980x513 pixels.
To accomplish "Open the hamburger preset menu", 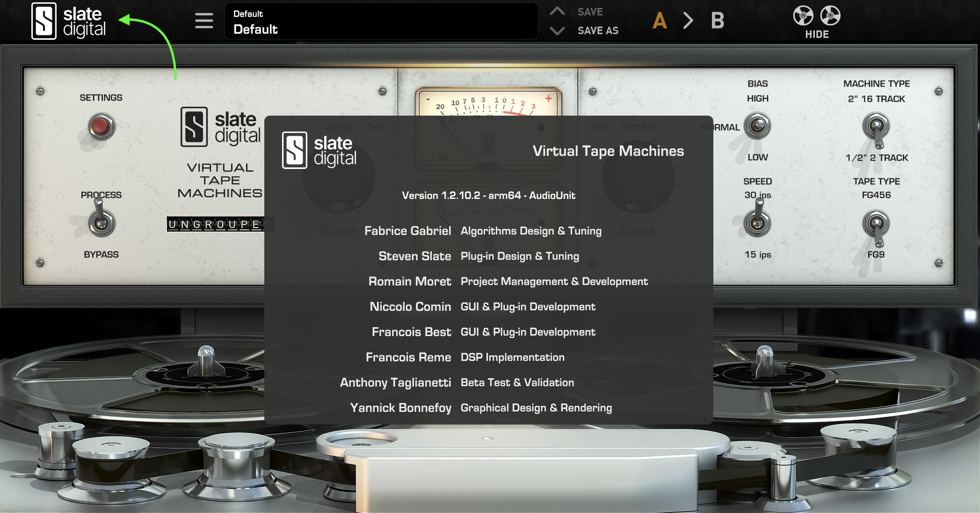I will click(x=204, y=21).
